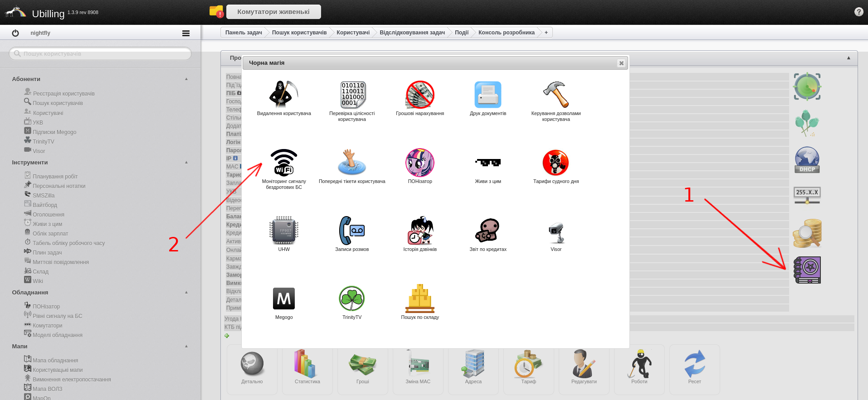Open the DHCP globe icon
This screenshot has width=868, height=400.
pos(807,160)
